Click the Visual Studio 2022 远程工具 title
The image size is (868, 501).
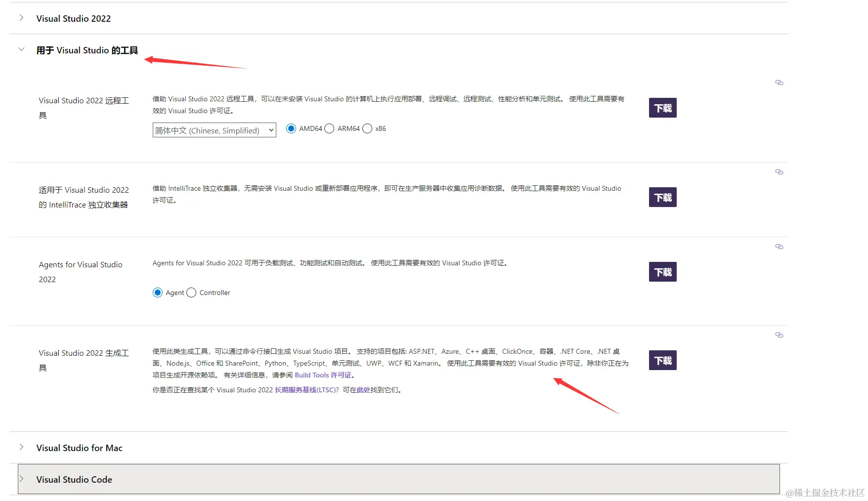[x=84, y=108]
